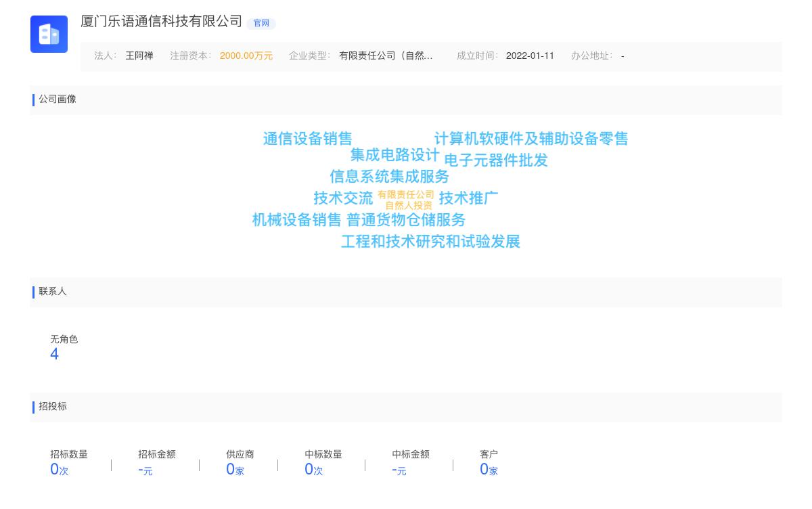Open 招标金额 value -元
This screenshot has height=509, width=812.
pos(145,470)
